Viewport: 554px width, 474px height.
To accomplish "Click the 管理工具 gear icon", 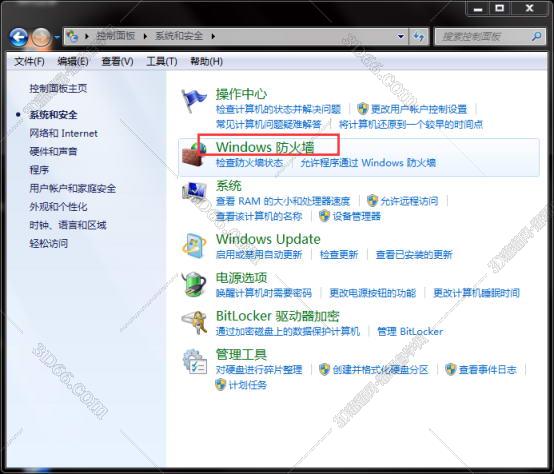I will (194, 361).
